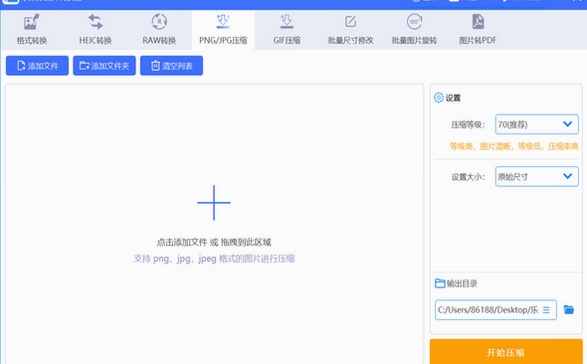Open the output path list menu icon
587x364 pixels.
[x=546, y=310]
